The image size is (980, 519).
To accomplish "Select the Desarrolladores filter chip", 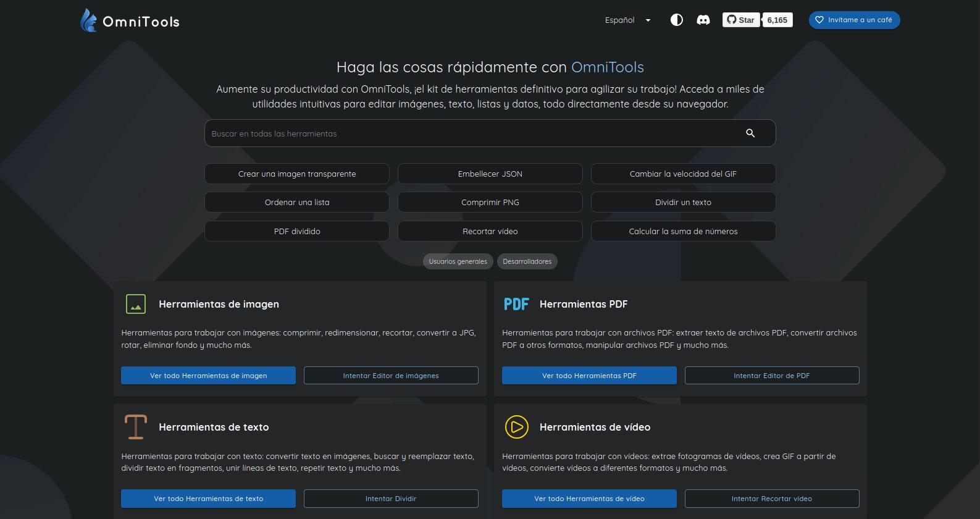I will click(527, 261).
